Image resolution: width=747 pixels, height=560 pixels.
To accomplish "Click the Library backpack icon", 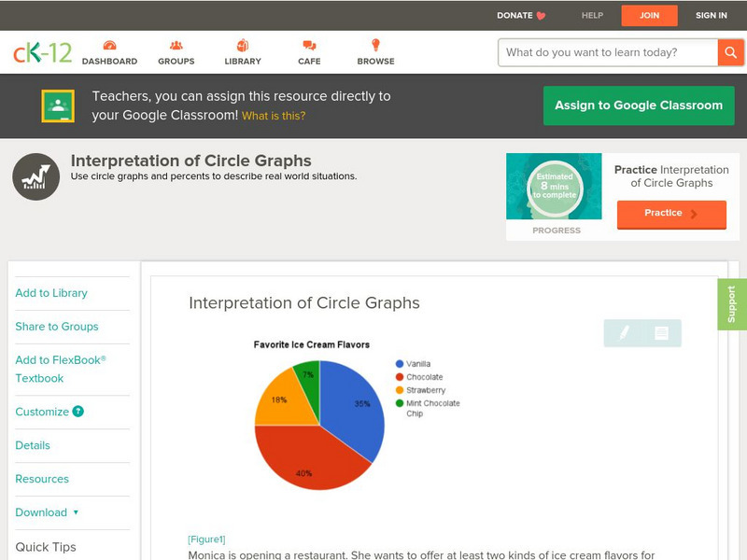I will 243,45.
